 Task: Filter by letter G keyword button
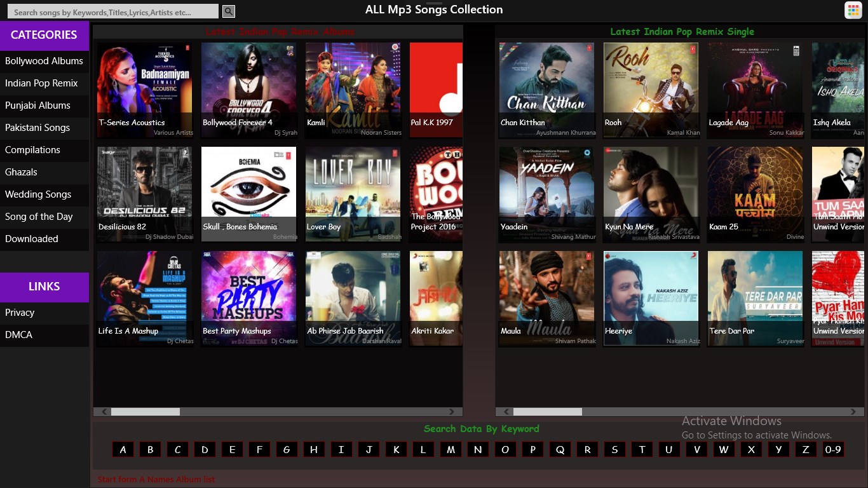[x=287, y=449]
